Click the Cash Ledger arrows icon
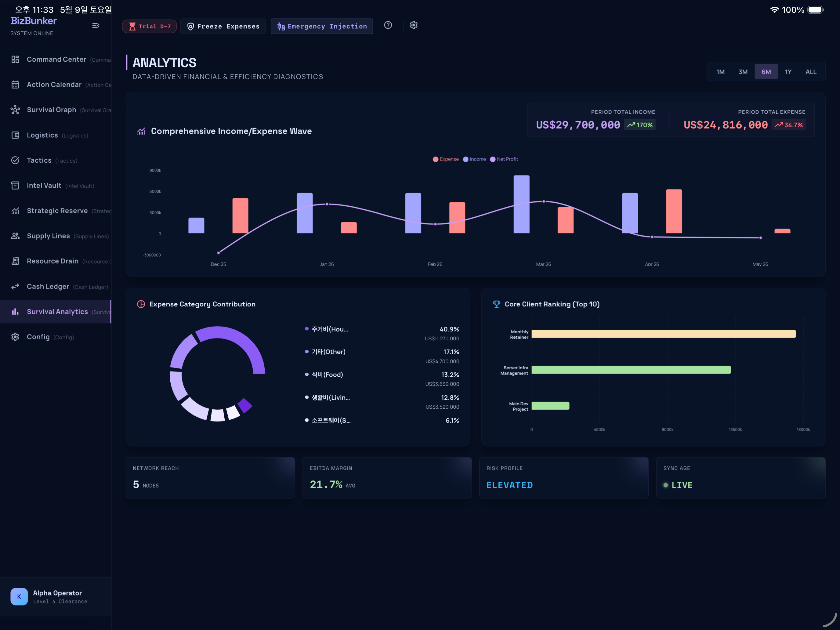This screenshot has height=630, width=840. tap(15, 286)
